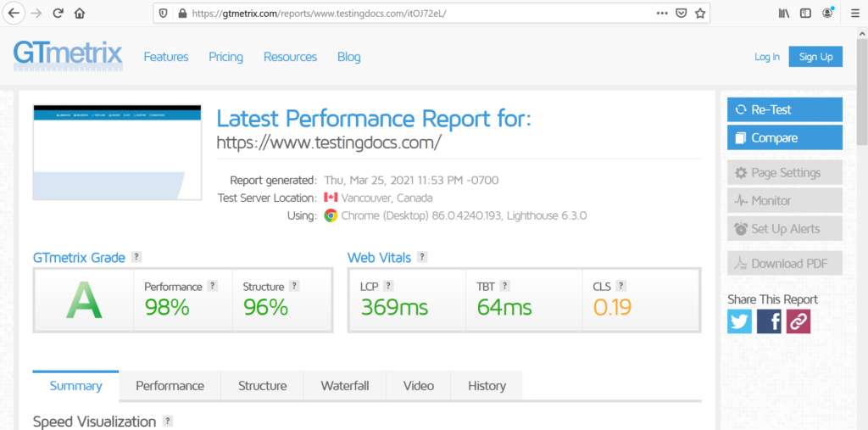Toggle the browser sidebar icon
Viewport: 868px width, 430px height.
805,14
